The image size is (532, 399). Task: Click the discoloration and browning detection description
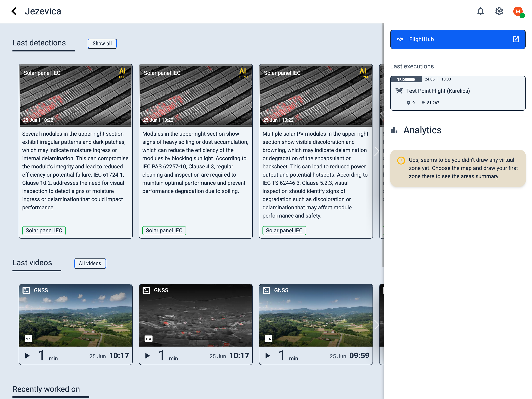[315, 175]
